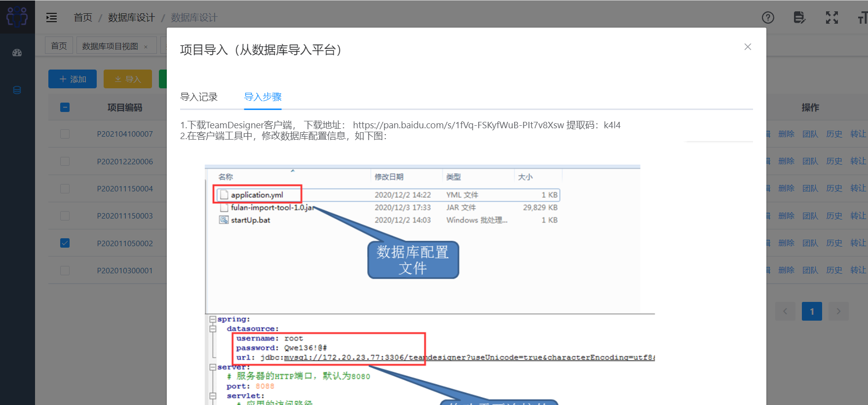Viewport: 868px width, 405px height.
Task: Switch to the 导入记录 tab in the dialog
Action: [199, 97]
